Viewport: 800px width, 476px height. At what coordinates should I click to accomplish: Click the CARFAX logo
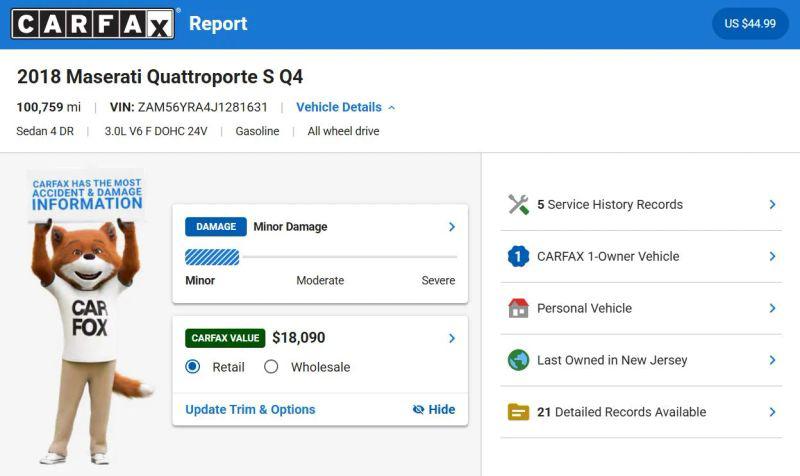click(x=92, y=23)
